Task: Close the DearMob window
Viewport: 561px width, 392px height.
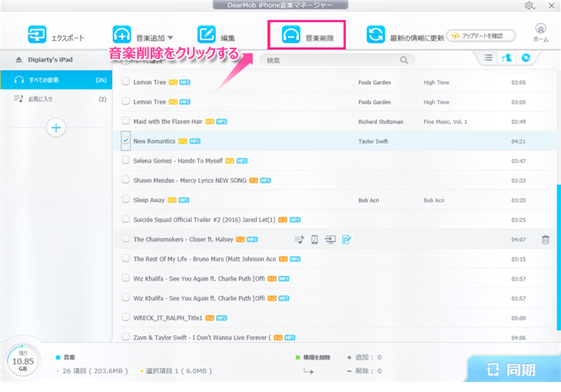Action: click(551, 5)
